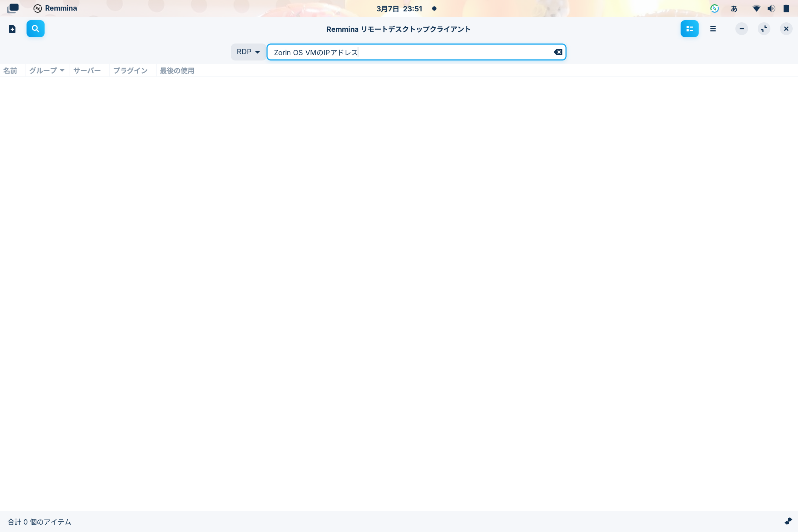Toggle the search bar button
This screenshot has height=532, width=798.
pyautogui.click(x=35, y=29)
